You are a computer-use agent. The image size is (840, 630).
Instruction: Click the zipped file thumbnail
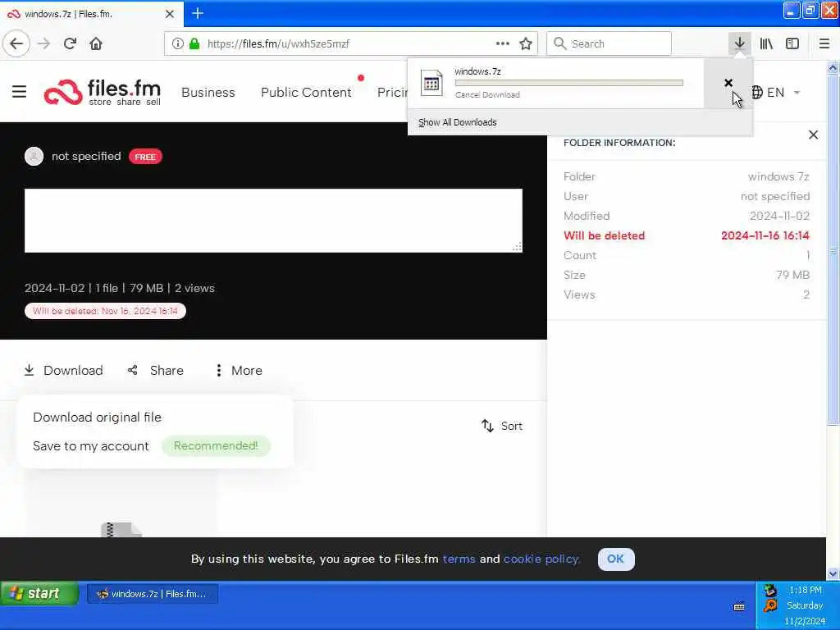(121, 529)
